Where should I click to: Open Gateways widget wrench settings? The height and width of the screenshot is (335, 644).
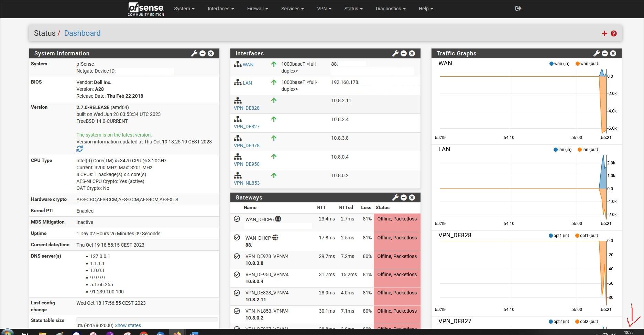click(x=395, y=197)
